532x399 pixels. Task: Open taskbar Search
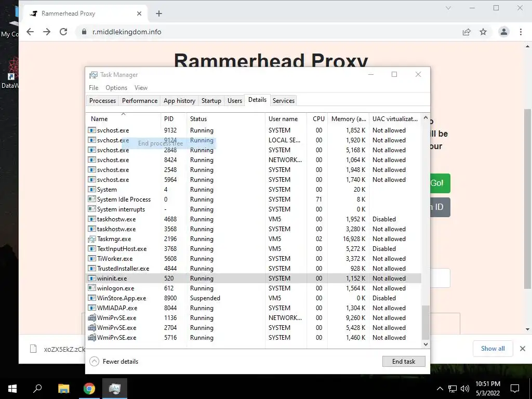37,389
